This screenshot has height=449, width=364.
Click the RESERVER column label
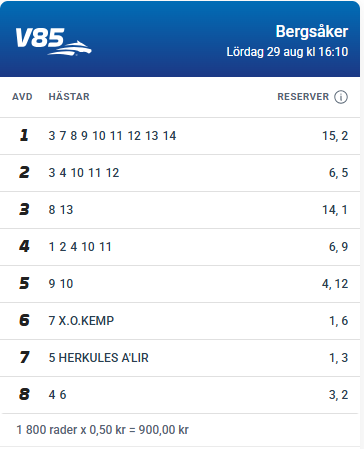tap(303, 97)
